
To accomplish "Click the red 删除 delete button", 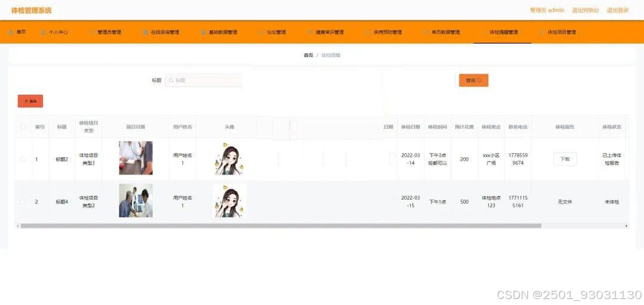I will click(x=30, y=101).
